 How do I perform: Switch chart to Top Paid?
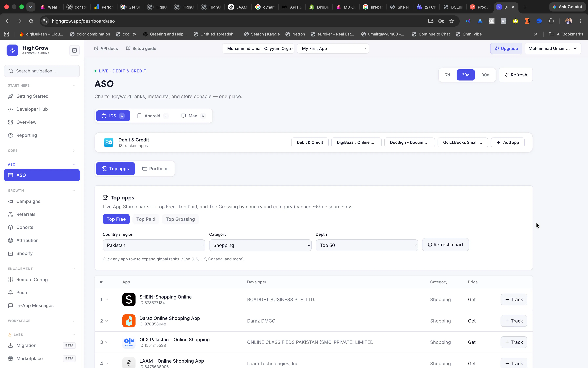146,219
